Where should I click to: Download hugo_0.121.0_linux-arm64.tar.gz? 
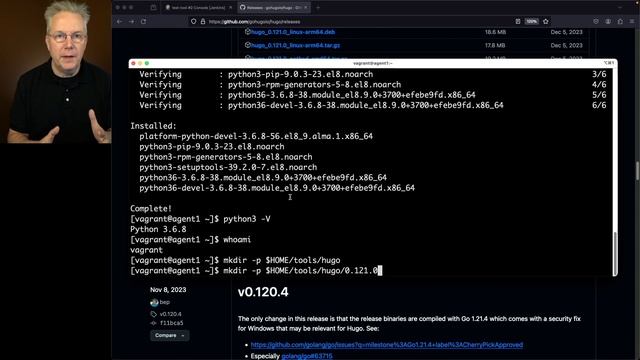(x=295, y=45)
